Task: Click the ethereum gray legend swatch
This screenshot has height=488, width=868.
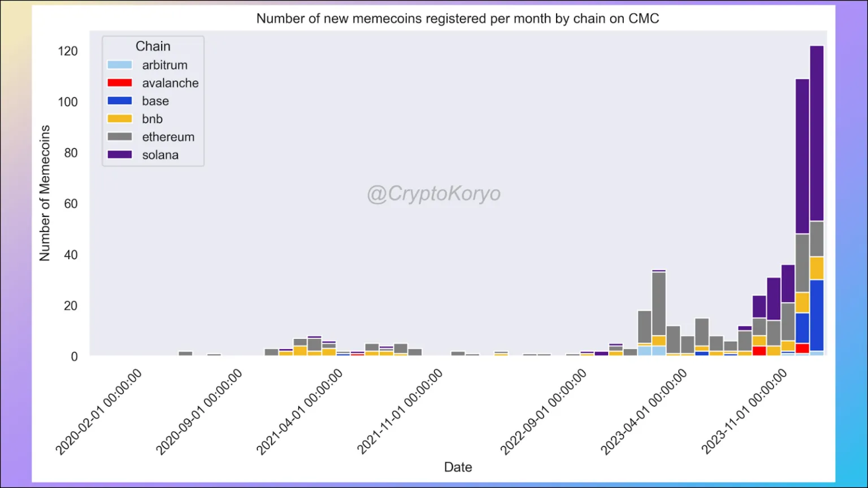Action: click(120, 137)
